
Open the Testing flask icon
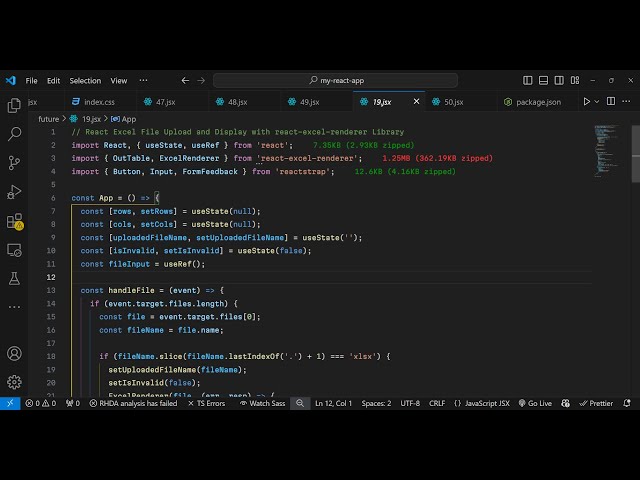(x=14, y=277)
